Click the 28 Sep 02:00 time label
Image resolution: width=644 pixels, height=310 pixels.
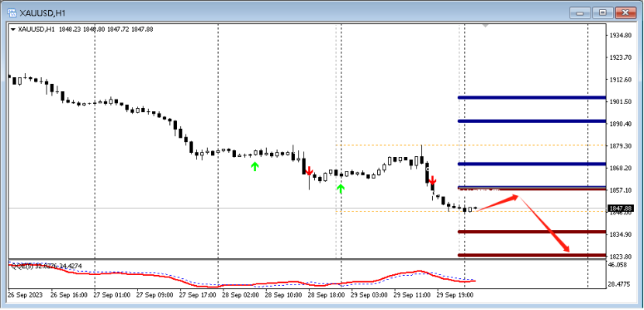point(241,295)
